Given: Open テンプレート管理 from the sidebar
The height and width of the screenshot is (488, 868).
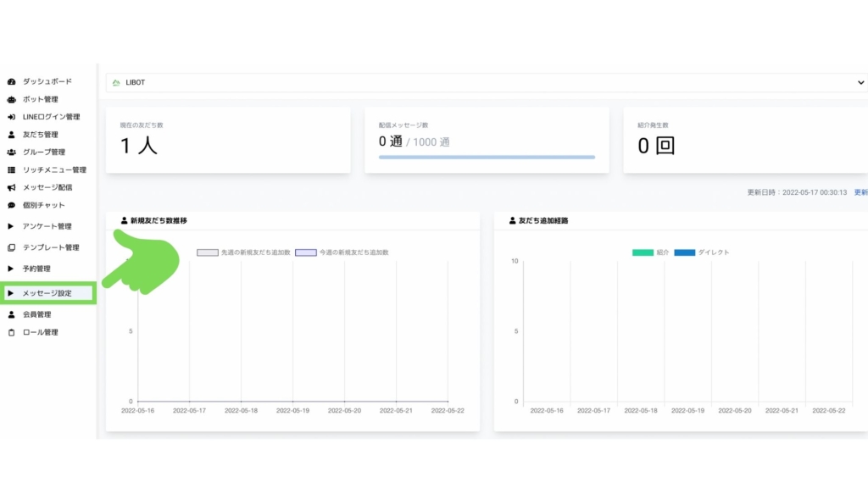Looking at the screenshot, I should (50, 247).
